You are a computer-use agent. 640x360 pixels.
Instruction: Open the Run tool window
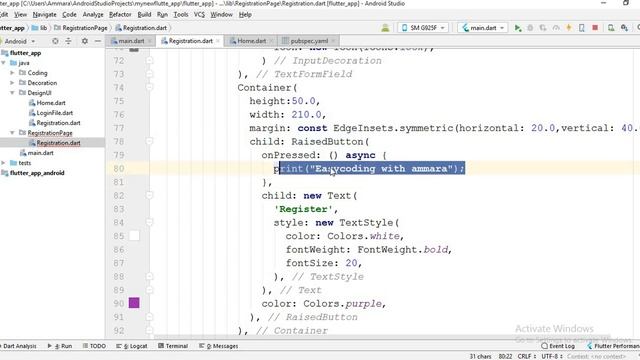coord(60,346)
